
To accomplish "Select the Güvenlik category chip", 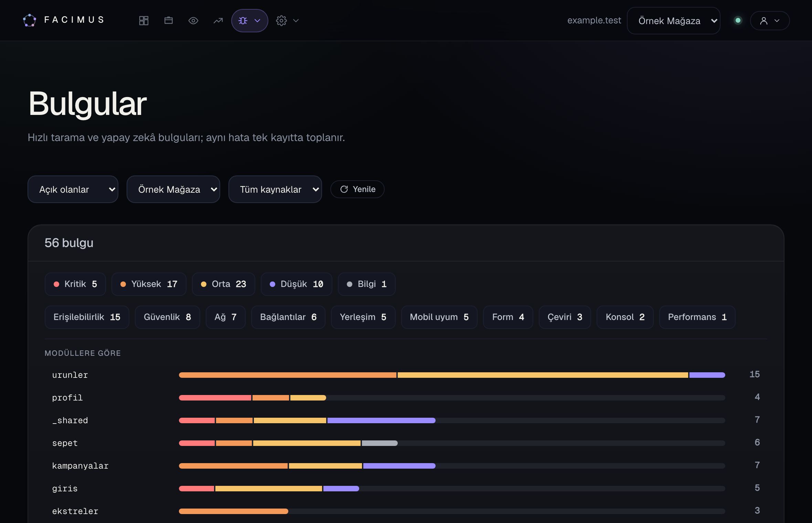I will [168, 317].
